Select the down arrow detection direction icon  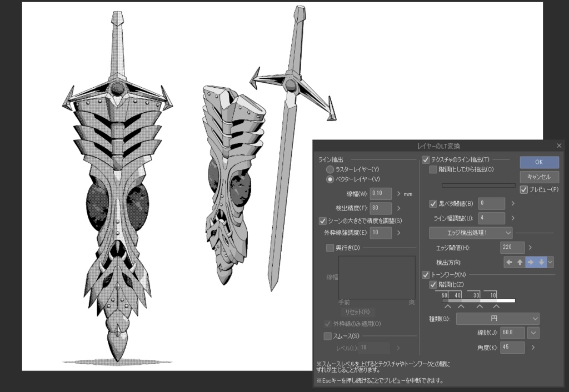(540, 262)
